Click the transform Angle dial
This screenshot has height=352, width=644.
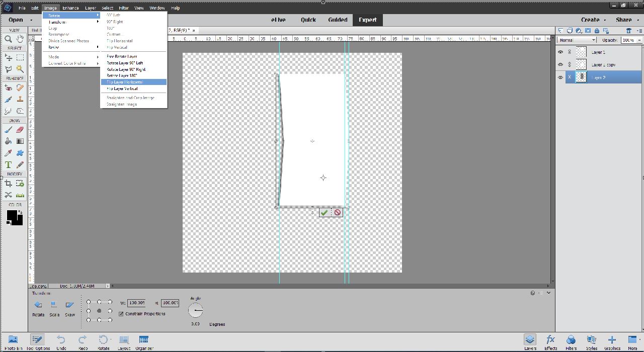(195, 311)
